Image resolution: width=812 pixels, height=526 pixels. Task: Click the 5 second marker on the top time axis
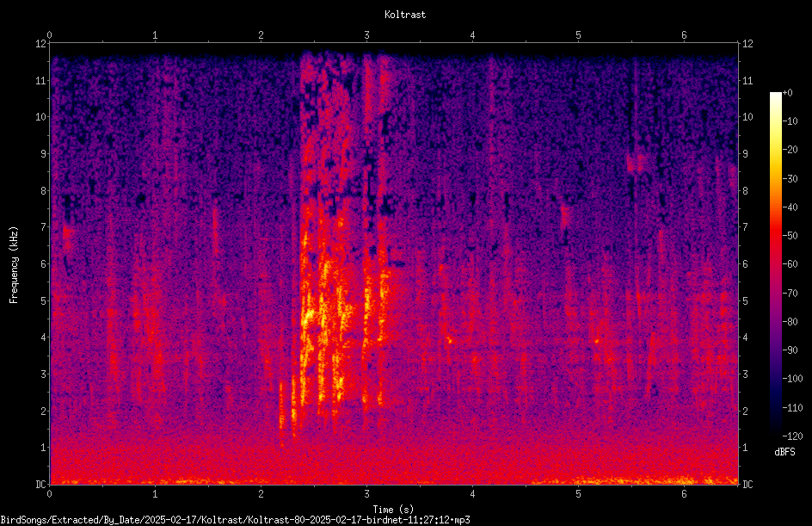[x=578, y=35]
